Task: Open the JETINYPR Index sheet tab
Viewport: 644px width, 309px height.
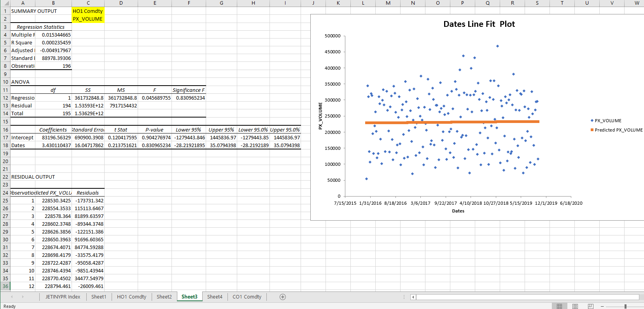Action: (x=63, y=297)
